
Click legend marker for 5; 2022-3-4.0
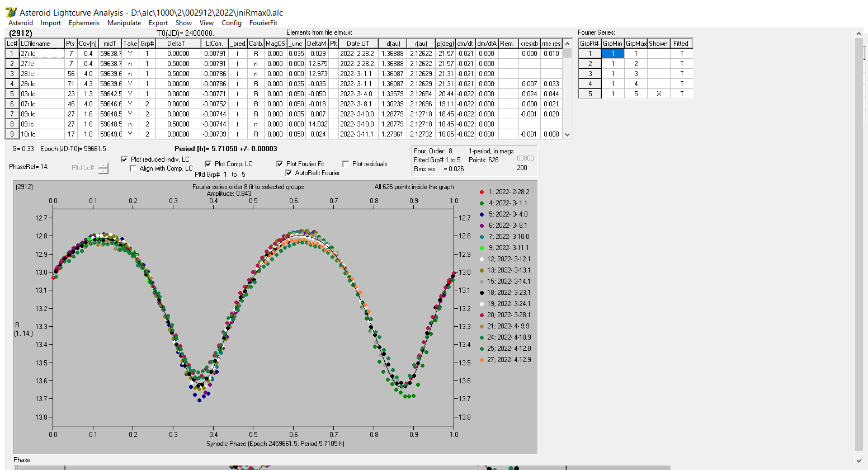tap(482, 214)
